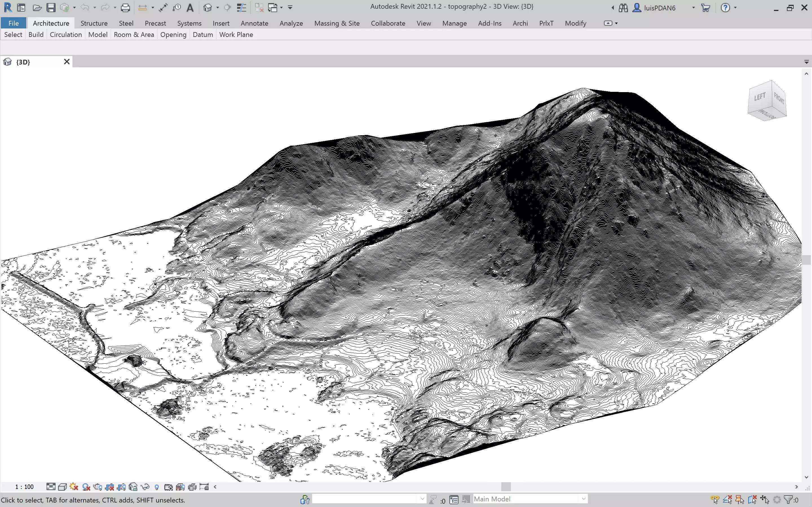Viewport: 812px width, 507px height.
Task: Expand the Main Model design options dropdown
Action: [x=584, y=499]
